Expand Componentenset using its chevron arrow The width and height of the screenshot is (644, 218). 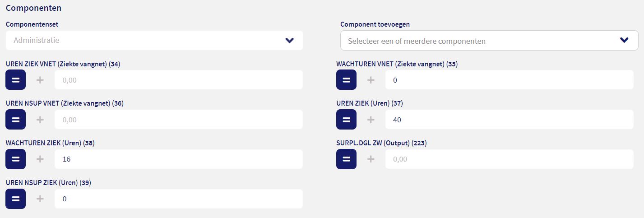click(x=290, y=41)
